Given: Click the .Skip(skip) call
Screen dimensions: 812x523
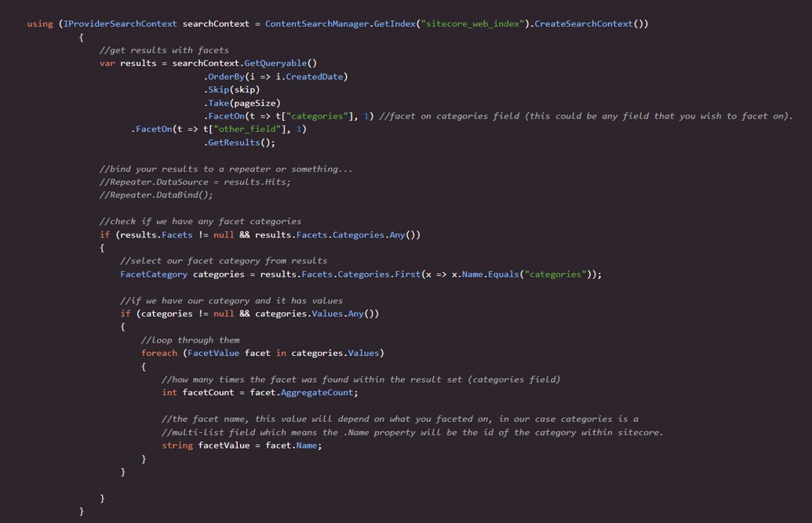Looking at the screenshot, I should click(231, 89).
